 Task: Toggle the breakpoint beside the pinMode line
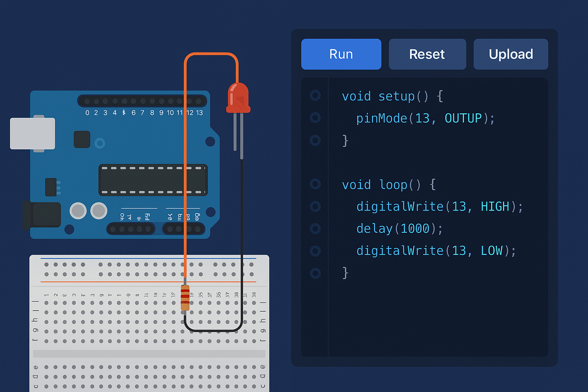click(x=315, y=118)
